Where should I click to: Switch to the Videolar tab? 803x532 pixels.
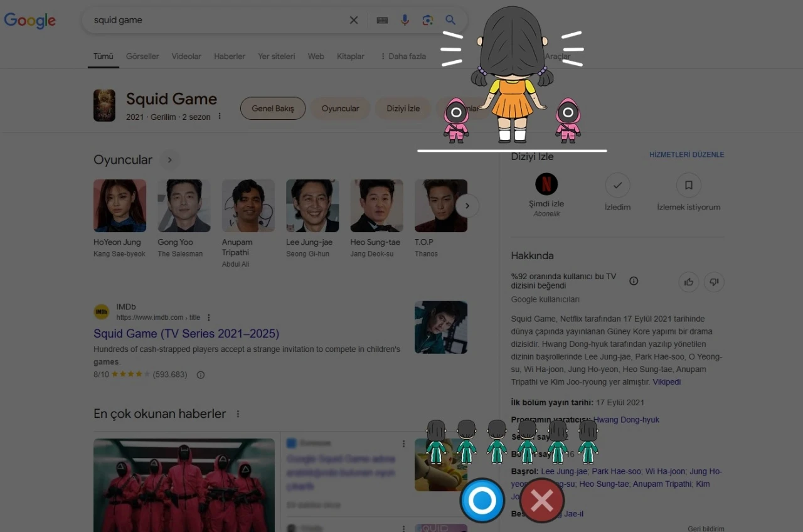click(x=186, y=56)
